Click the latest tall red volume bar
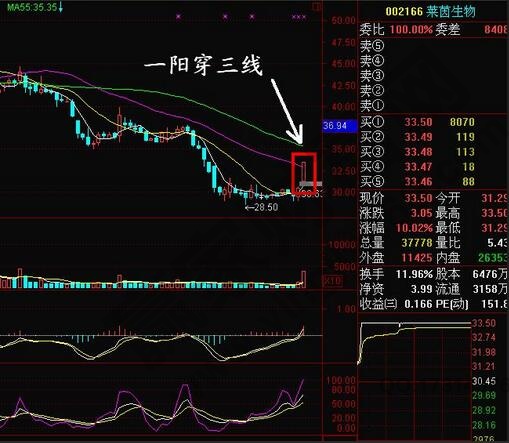 (x=303, y=279)
